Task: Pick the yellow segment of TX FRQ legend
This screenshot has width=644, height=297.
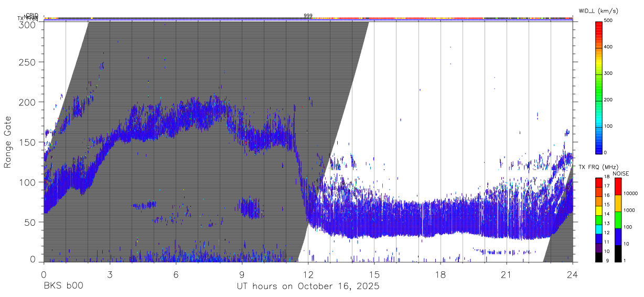Action: coord(599,211)
